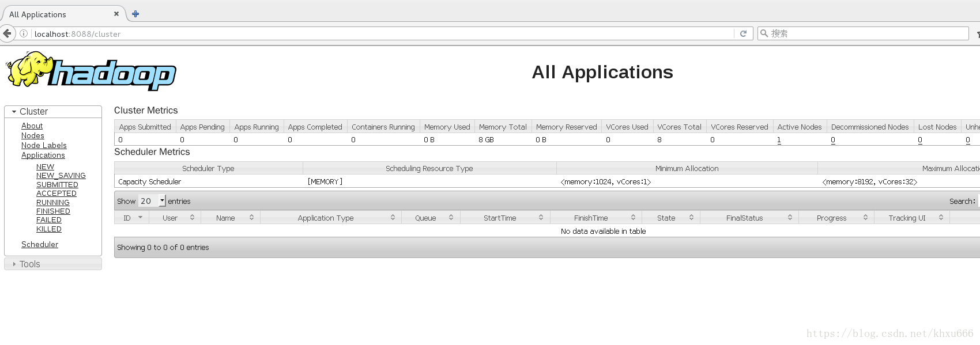Open the site information icon in address bar
Screen dimensions: 980x345
(x=24, y=33)
